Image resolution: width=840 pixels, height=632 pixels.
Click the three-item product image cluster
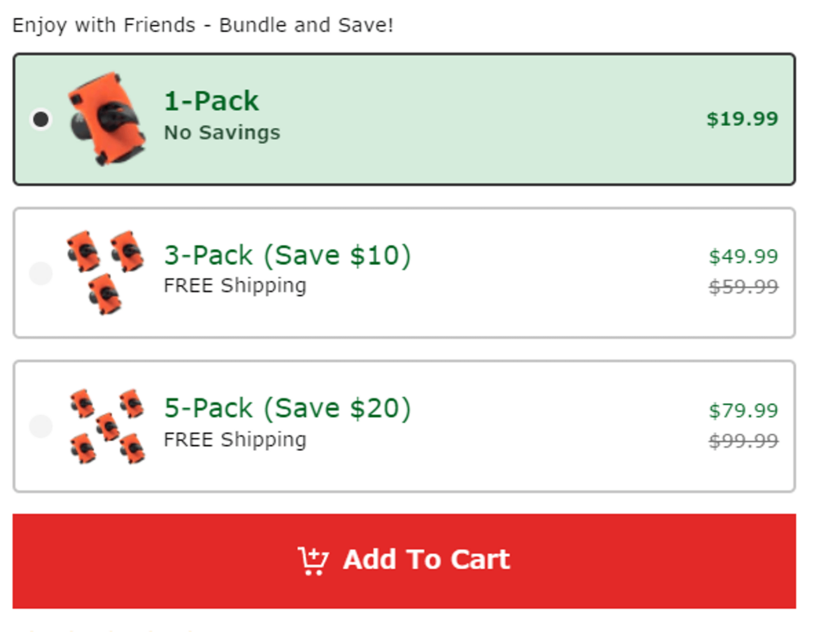pos(105,272)
